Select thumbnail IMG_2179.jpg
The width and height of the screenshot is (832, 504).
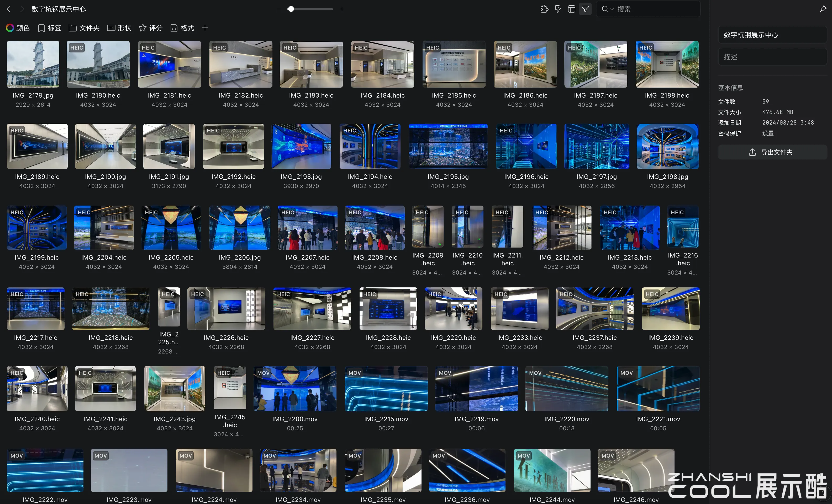pyautogui.click(x=33, y=64)
